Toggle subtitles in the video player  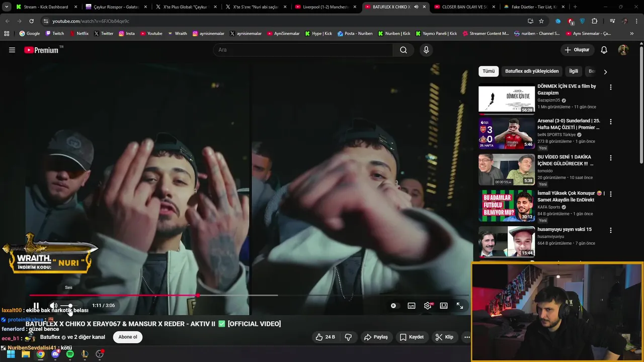(411, 305)
